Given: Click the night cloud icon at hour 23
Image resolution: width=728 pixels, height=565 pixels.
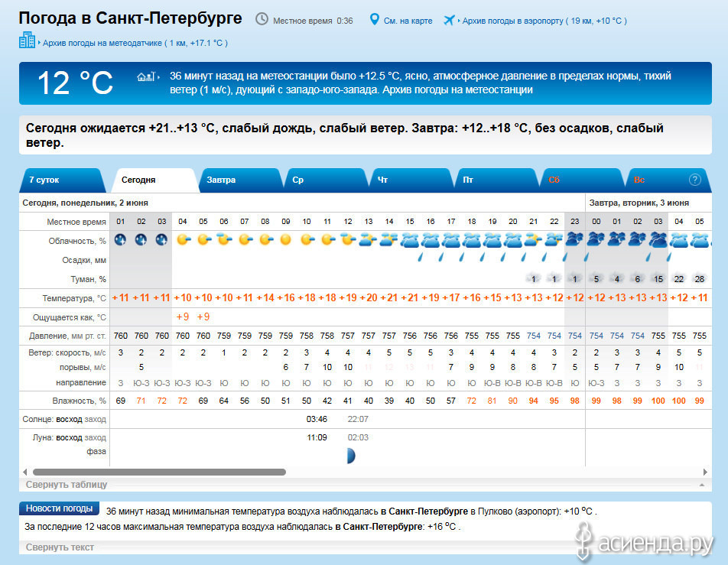Looking at the screenshot, I should coord(575,239).
